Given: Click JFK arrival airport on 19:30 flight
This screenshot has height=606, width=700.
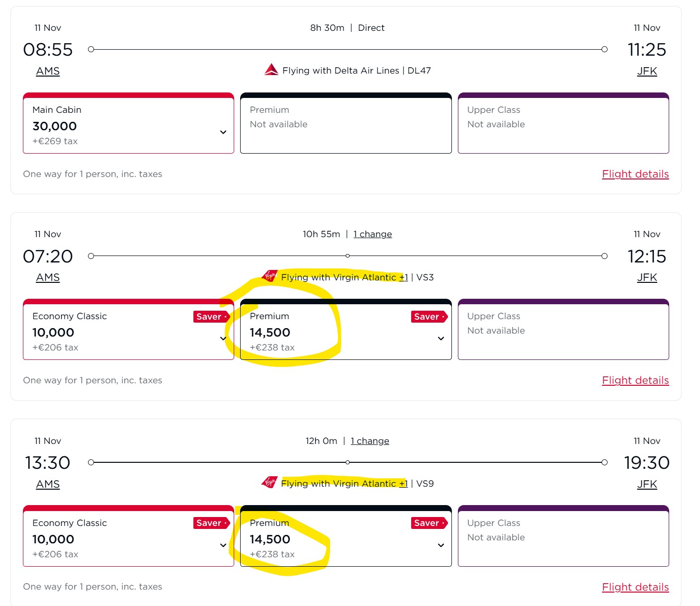Looking at the screenshot, I should 647,484.
